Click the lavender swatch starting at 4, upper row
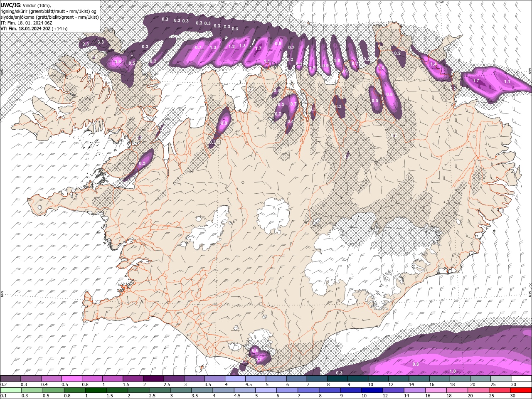 (235, 379)
